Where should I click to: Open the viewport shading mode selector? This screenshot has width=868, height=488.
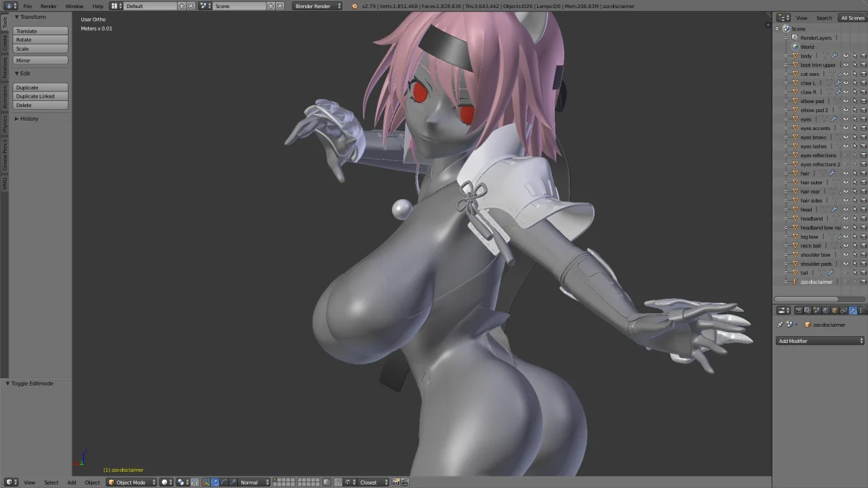click(x=167, y=483)
